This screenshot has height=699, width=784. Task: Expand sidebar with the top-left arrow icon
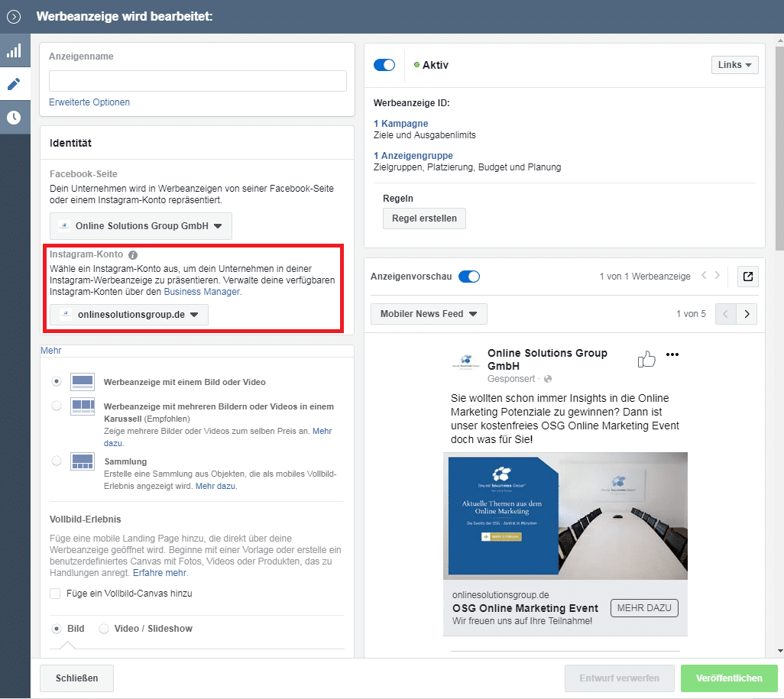coord(14,17)
